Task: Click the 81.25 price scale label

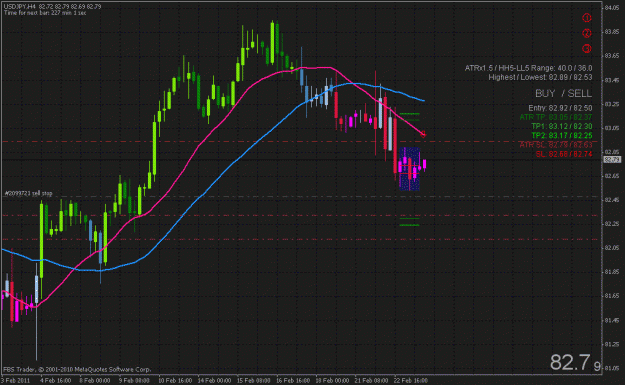Action: click(611, 344)
